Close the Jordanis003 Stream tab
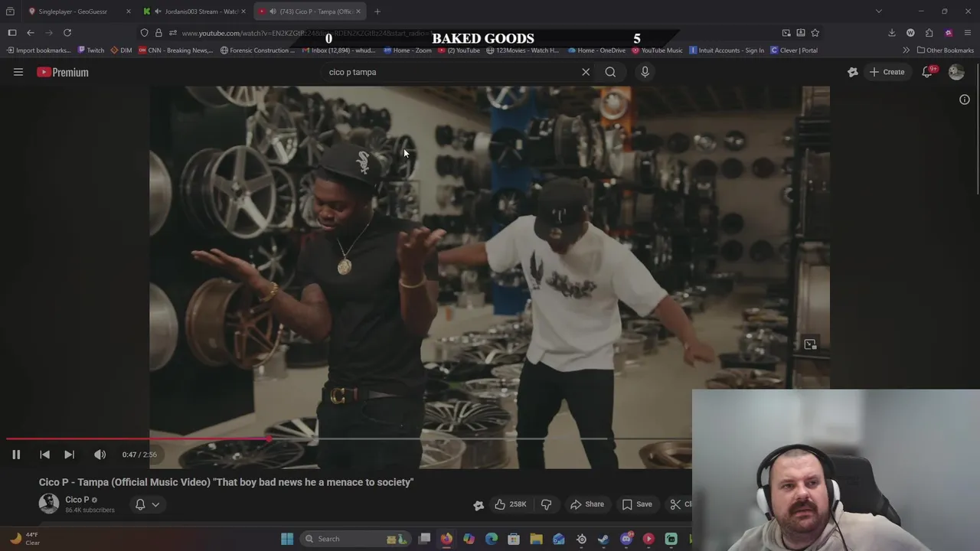 pyautogui.click(x=243, y=11)
